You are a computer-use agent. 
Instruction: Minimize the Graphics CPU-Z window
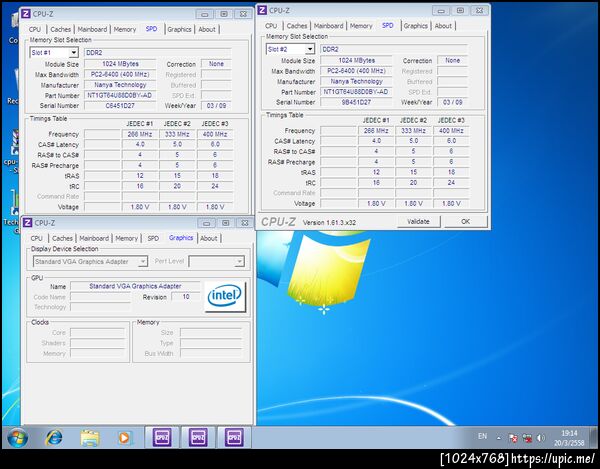pyautogui.click(x=207, y=223)
